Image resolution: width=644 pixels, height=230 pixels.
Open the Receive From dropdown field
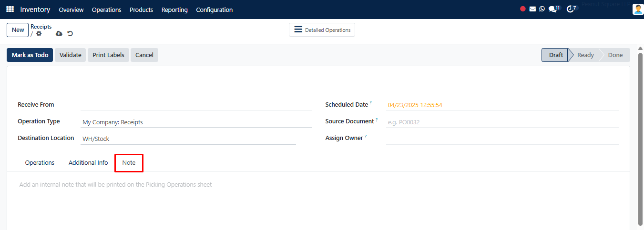tap(196, 105)
